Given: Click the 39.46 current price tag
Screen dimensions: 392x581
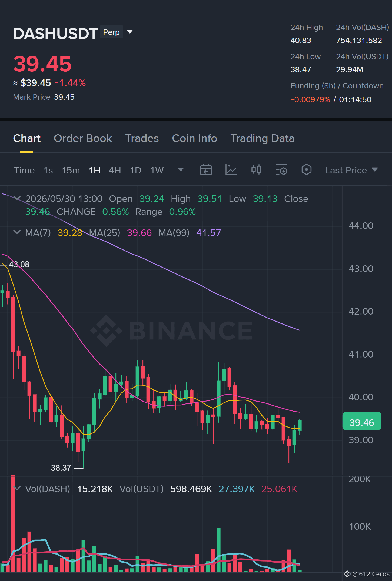Looking at the screenshot, I should [x=362, y=422].
